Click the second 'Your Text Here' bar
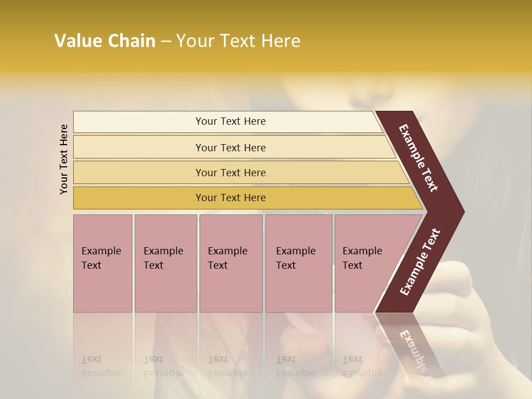Screen dimensions: 532x399 click(231, 147)
